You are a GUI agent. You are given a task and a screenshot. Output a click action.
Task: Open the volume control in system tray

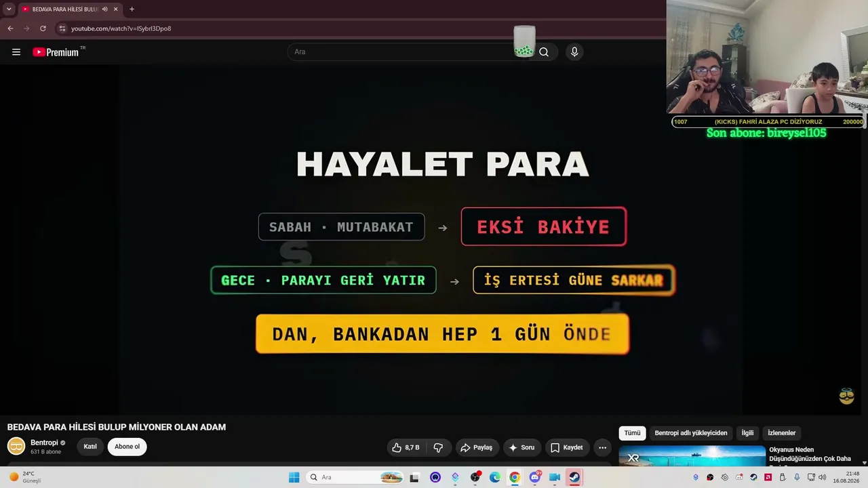[x=823, y=477]
